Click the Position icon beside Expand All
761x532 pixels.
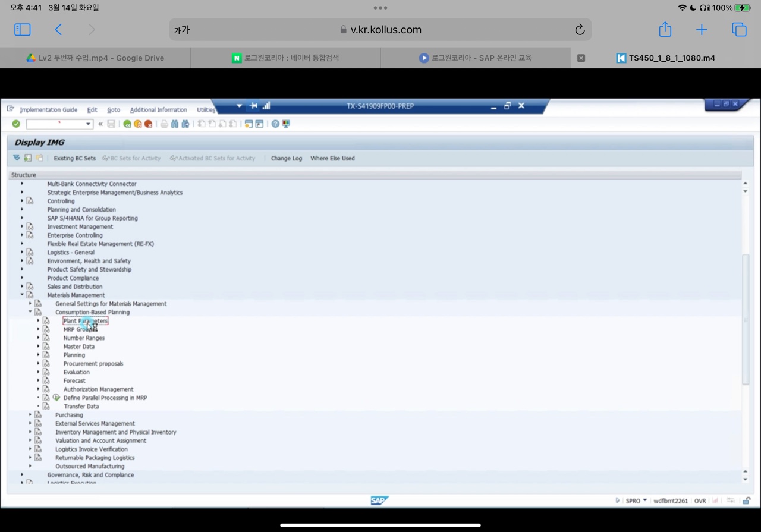28,158
